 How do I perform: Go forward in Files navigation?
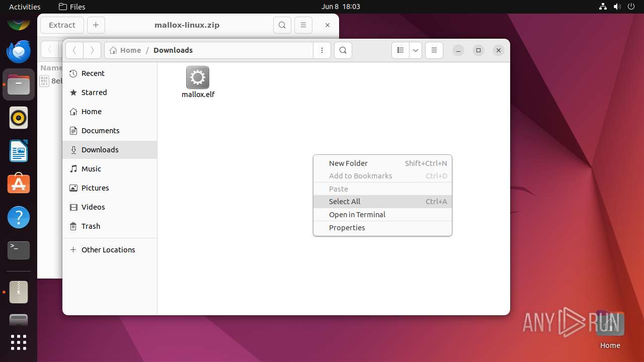(92, 50)
